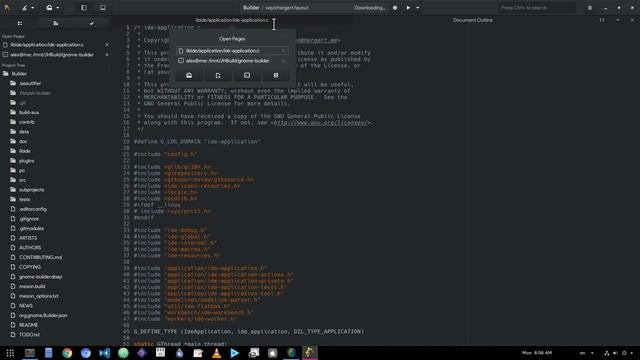The height and width of the screenshot is (360, 640).
Task: Open the TODO.txt file
Action: (x=29, y=335)
